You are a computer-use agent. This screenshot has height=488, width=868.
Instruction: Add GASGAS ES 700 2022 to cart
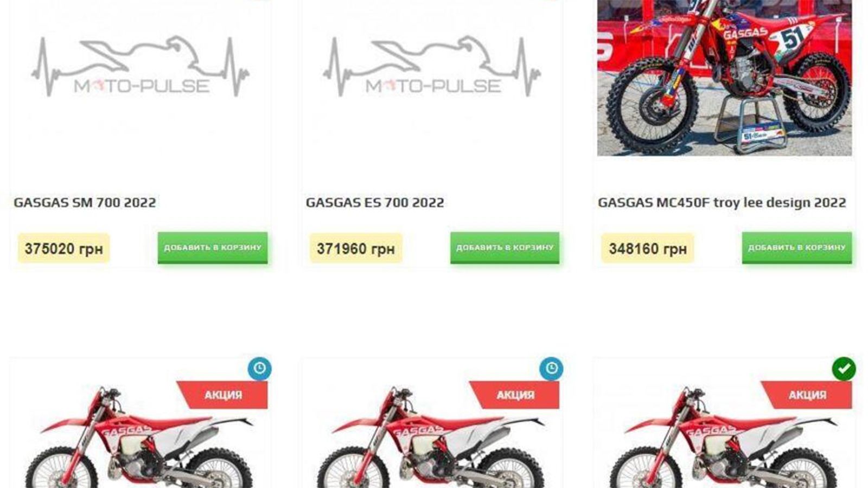coord(505,248)
